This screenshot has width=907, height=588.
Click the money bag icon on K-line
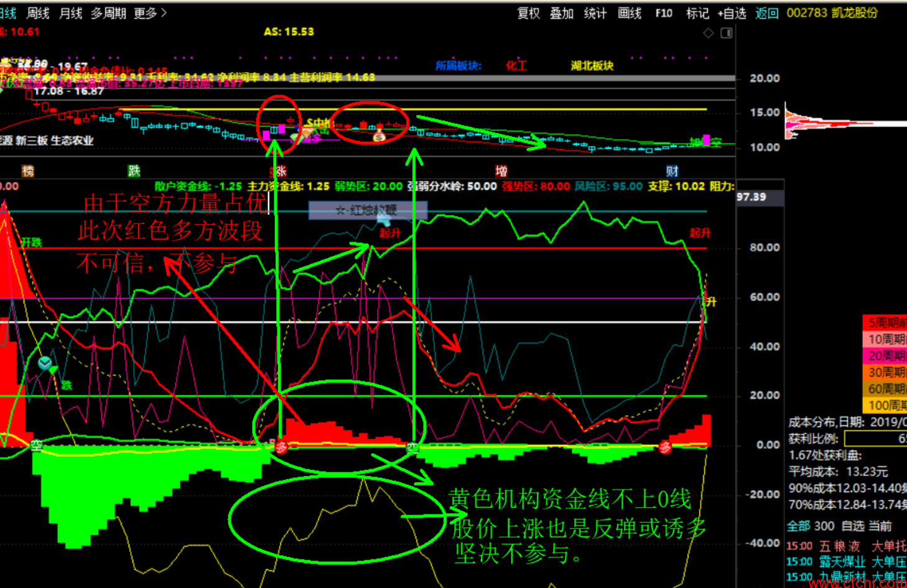[379, 136]
